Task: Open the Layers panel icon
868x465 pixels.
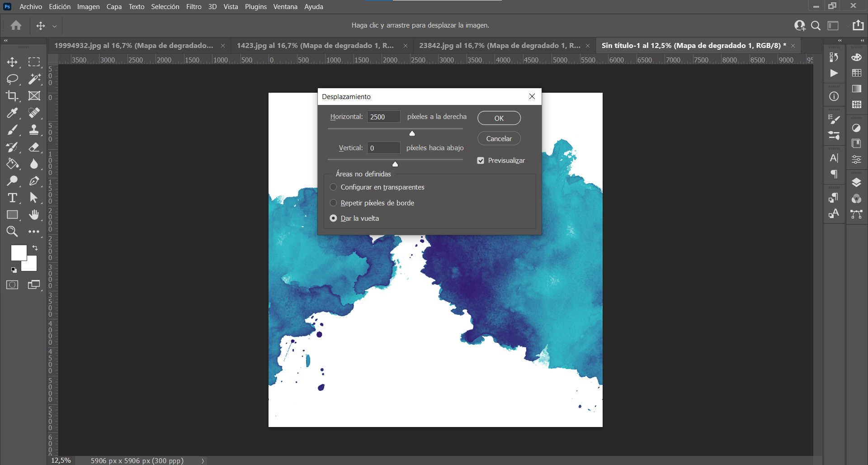Action: 856,183
